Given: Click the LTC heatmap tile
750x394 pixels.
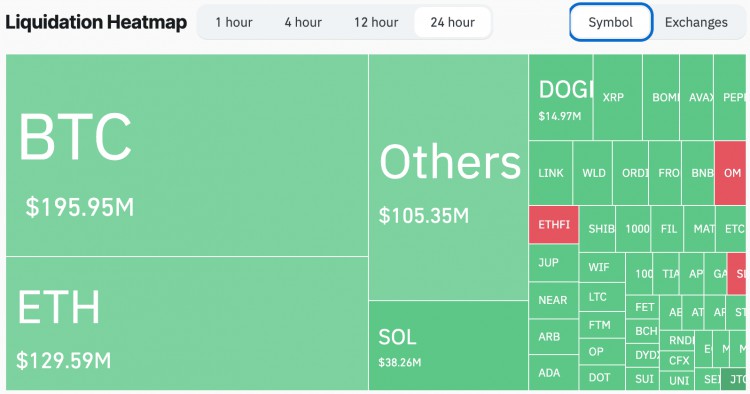Looking at the screenshot, I should [602, 297].
